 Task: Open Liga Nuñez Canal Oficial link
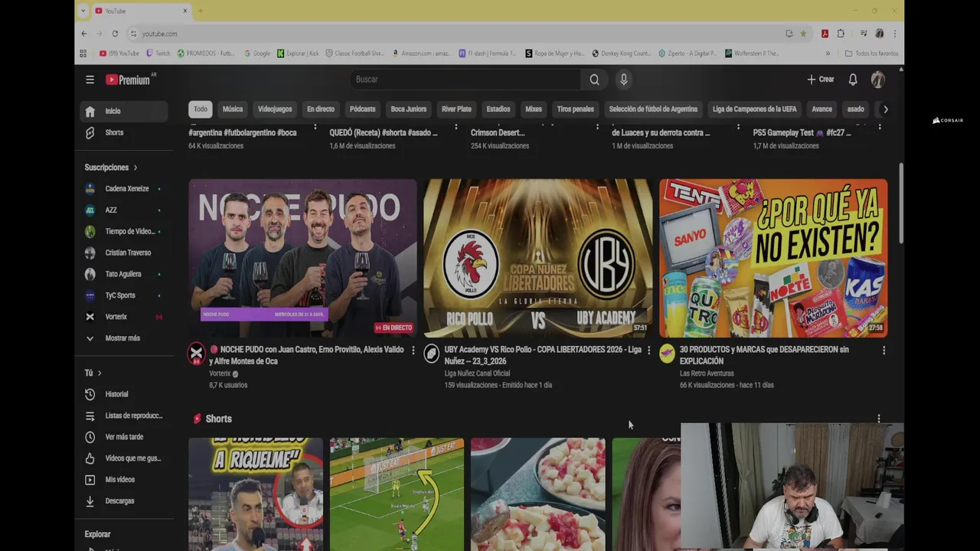pyautogui.click(x=477, y=373)
